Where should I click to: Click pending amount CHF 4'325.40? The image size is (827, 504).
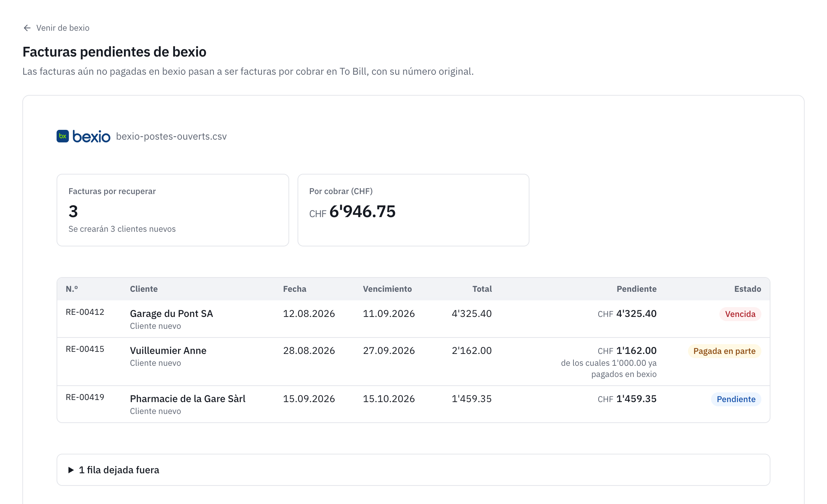(x=627, y=313)
